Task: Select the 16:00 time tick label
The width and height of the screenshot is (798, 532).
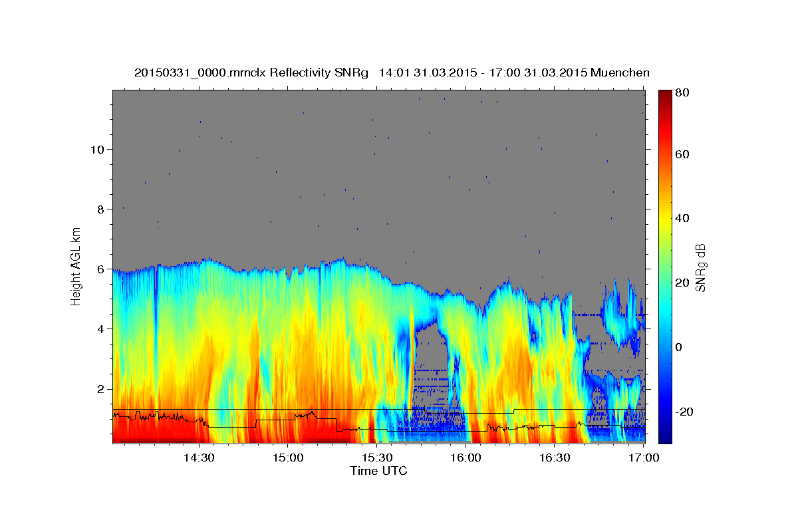Action: coord(465,458)
